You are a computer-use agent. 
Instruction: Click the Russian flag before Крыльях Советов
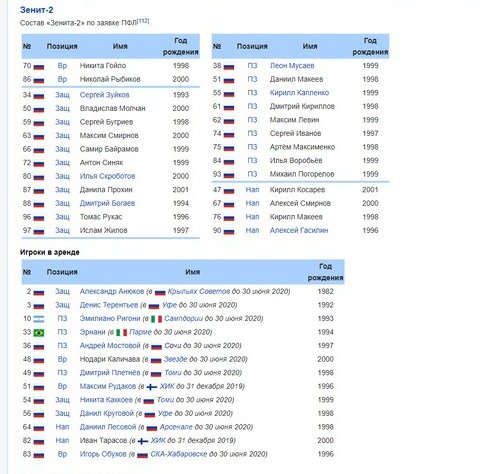click(160, 292)
